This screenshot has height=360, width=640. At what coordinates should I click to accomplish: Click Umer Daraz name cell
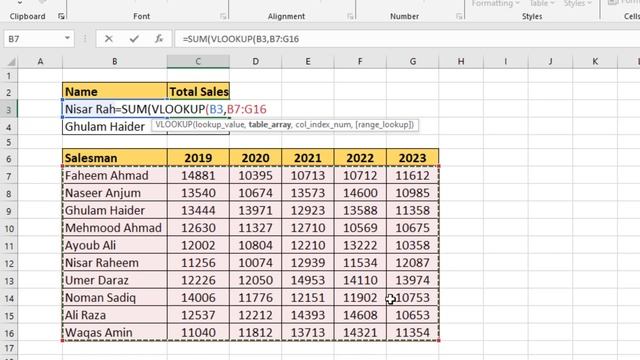tap(115, 280)
